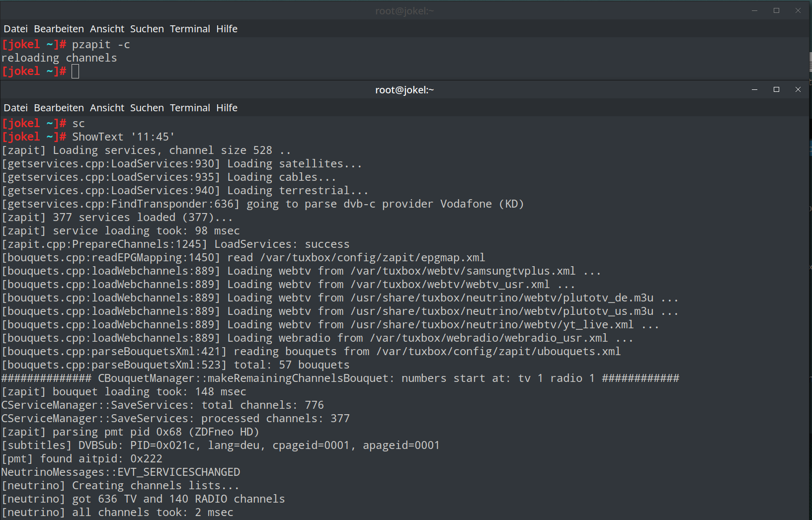The image size is (812, 520).
Task: Close the lower active terminal window
Action: click(x=798, y=89)
